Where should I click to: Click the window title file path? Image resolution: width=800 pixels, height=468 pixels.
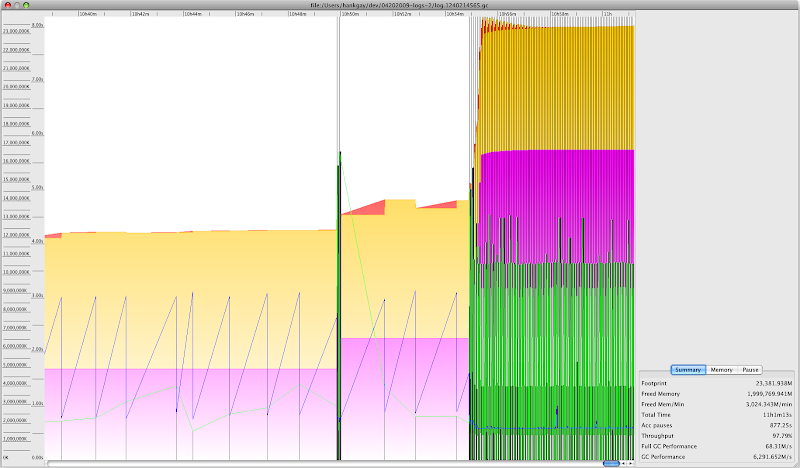tap(398, 4)
